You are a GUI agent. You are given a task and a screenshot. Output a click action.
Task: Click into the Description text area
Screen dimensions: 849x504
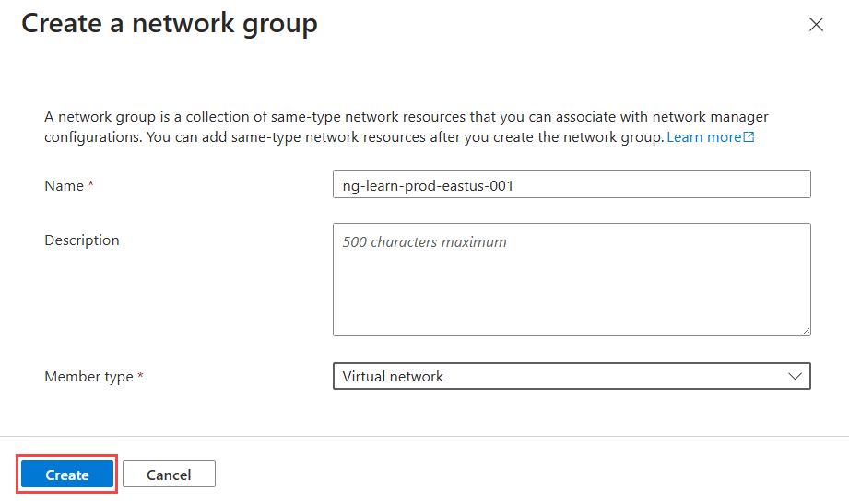click(x=572, y=279)
